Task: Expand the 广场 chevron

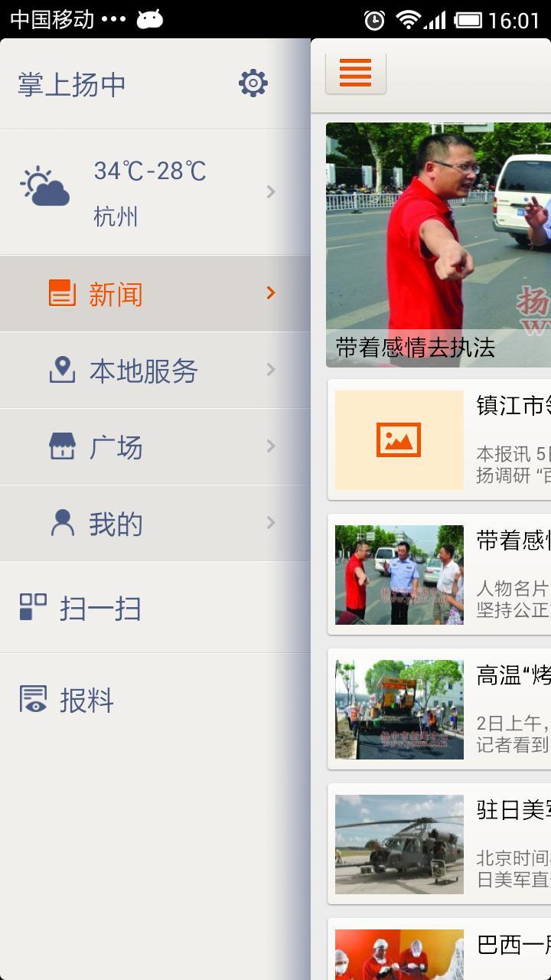Action: pyautogui.click(x=271, y=446)
